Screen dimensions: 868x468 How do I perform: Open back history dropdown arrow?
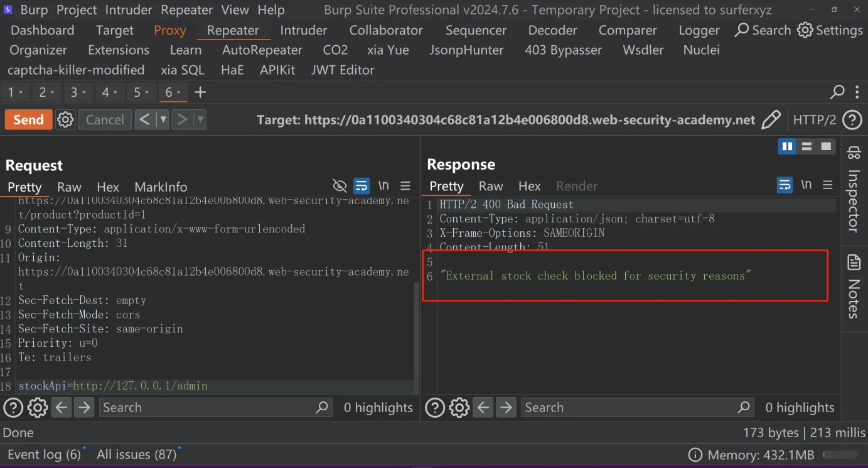(163, 119)
